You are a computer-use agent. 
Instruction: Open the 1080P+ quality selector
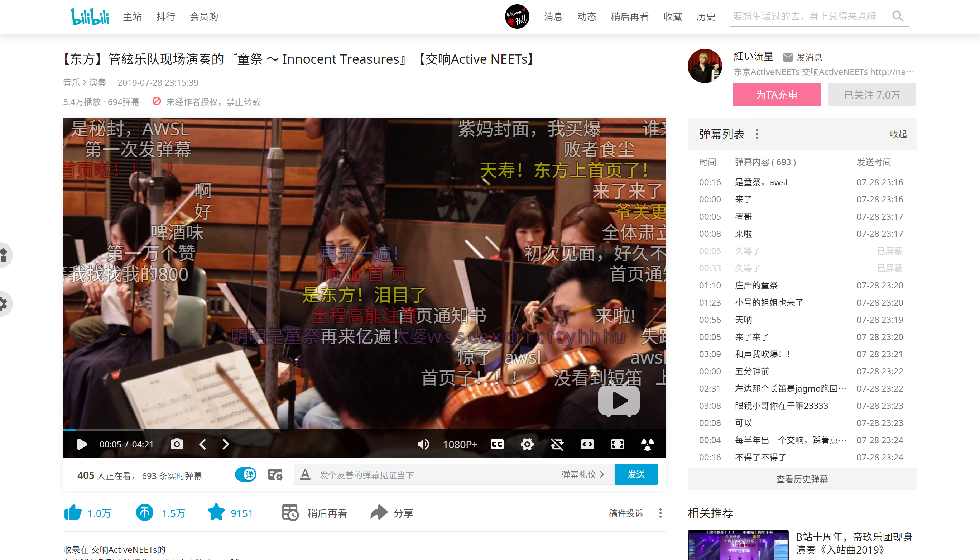pyautogui.click(x=460, y=444)
